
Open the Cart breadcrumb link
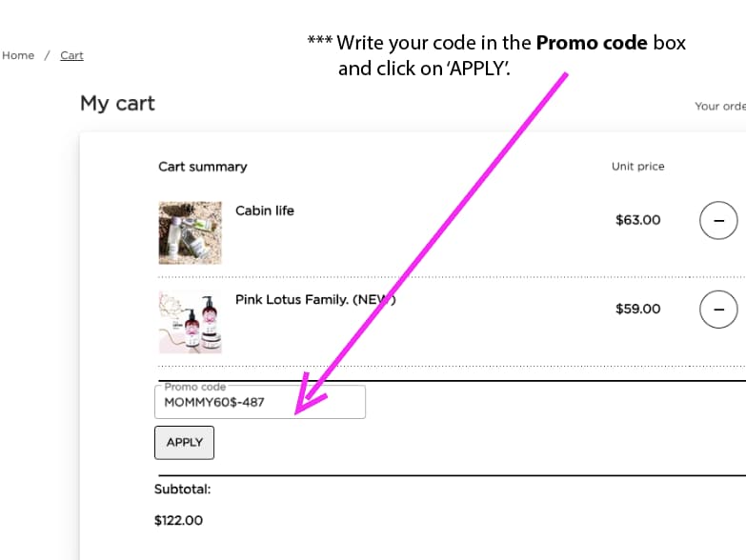(x=71, y=55)
